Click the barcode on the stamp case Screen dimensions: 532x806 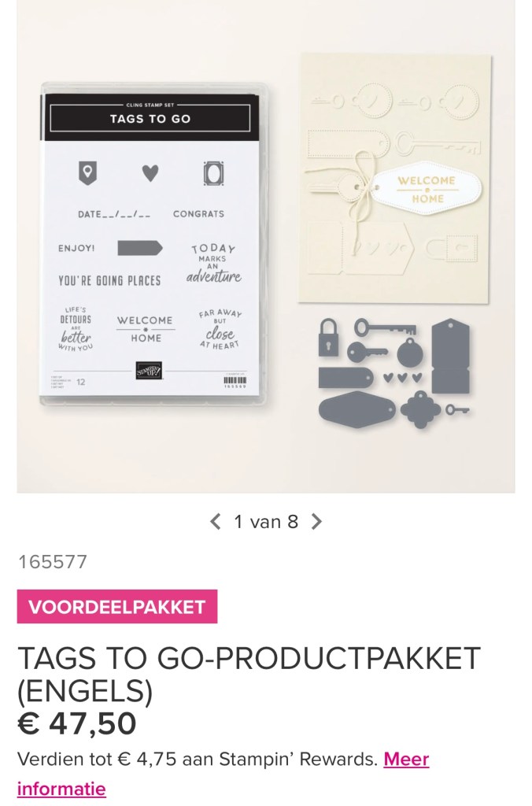pos(235,380)
